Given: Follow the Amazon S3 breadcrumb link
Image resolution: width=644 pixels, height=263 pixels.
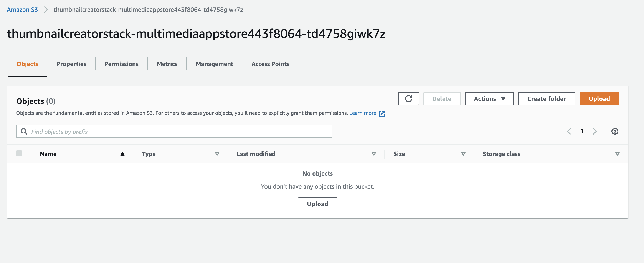Looking at the screenshot, I should [22, 10].
